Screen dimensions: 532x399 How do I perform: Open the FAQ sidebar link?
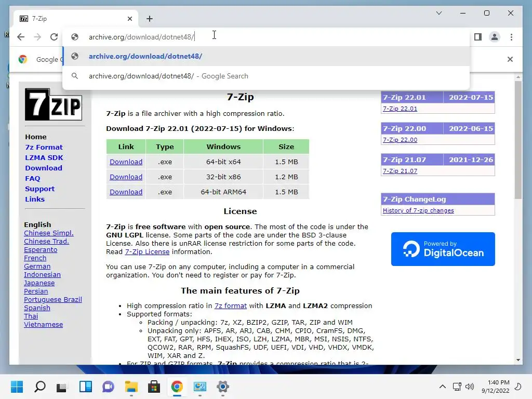pyautogui.click(x=32, y=179)
